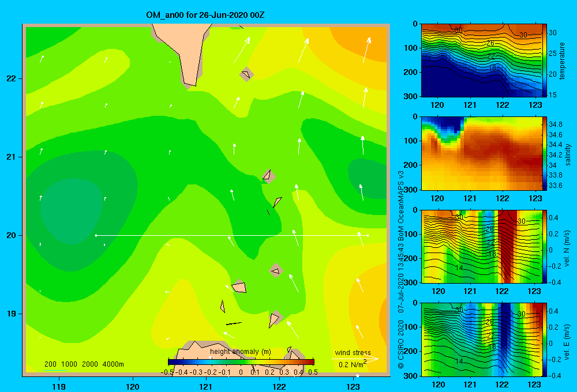Click the left endpoint marker of the transect line

[x=96, y=235]
